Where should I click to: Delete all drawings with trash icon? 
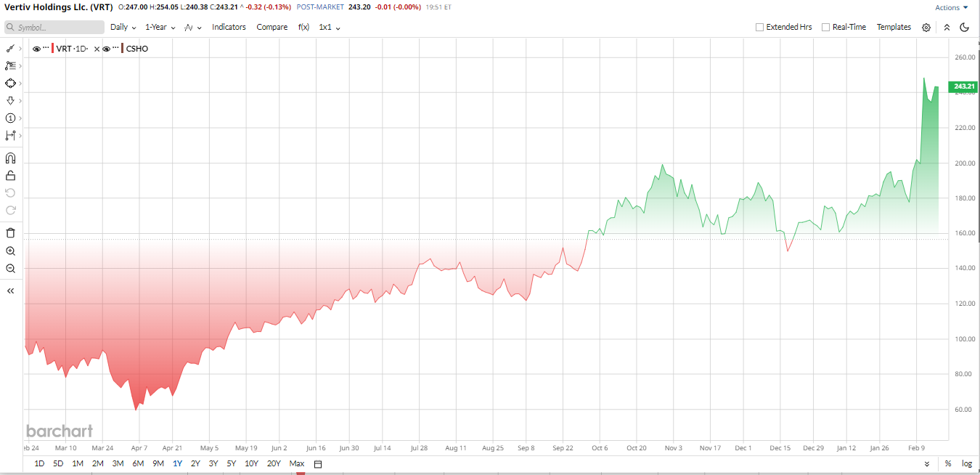point(10,233)
